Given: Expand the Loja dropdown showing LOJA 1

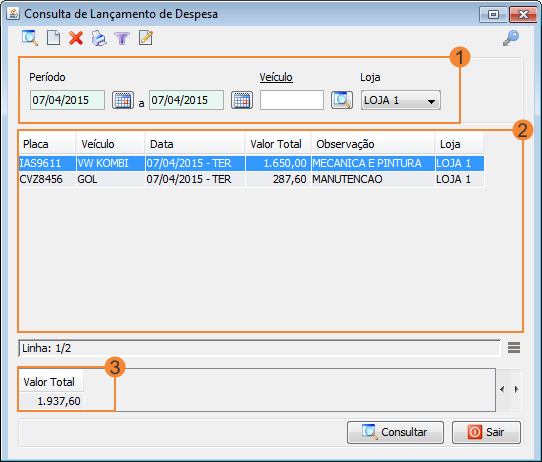Looking at the screenshot, I should [x=401, y=100].
